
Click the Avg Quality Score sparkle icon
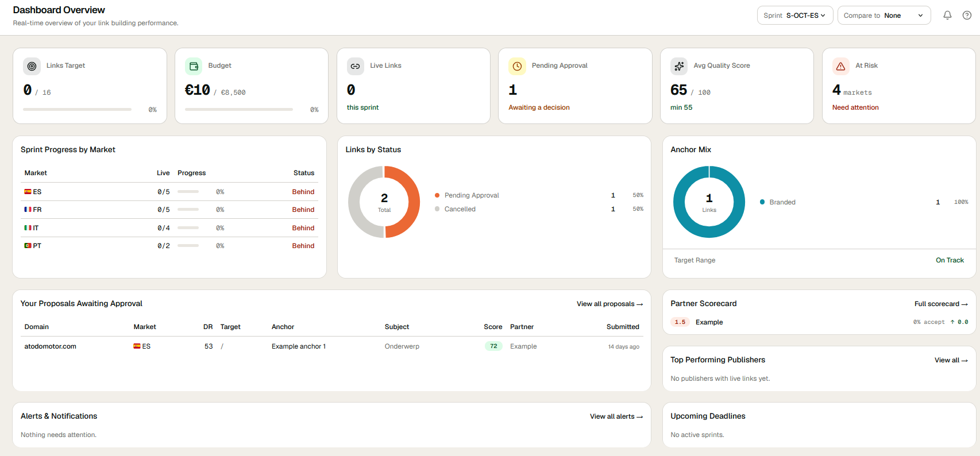(679, 66)
